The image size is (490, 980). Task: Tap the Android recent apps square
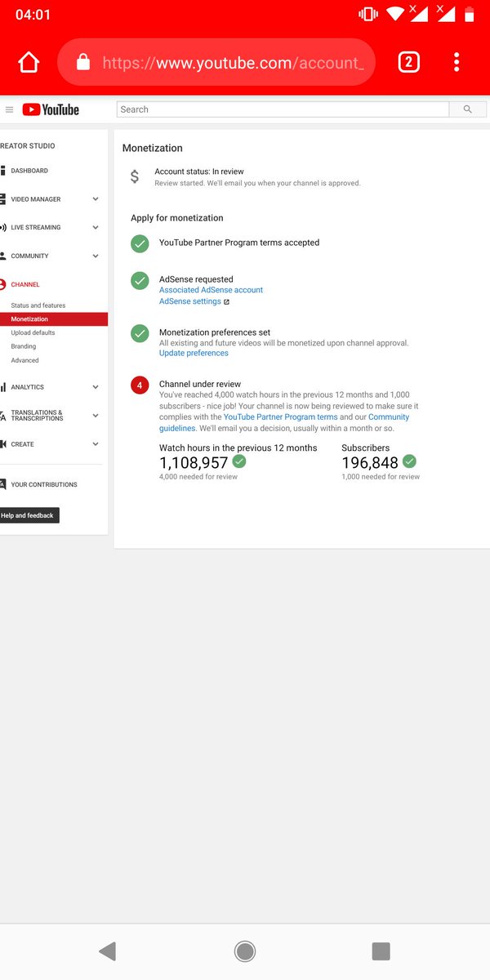click(x=381, y=951)
